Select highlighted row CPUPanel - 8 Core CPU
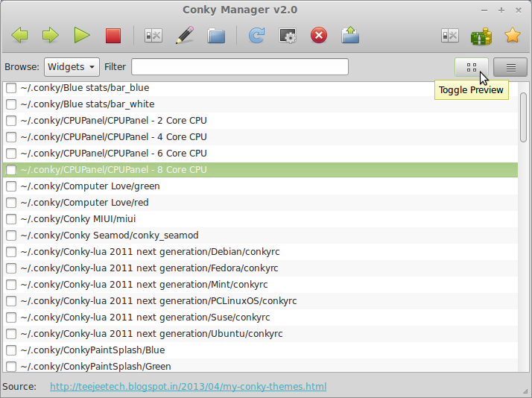The image size is (532, 398). tap(260, 170)
